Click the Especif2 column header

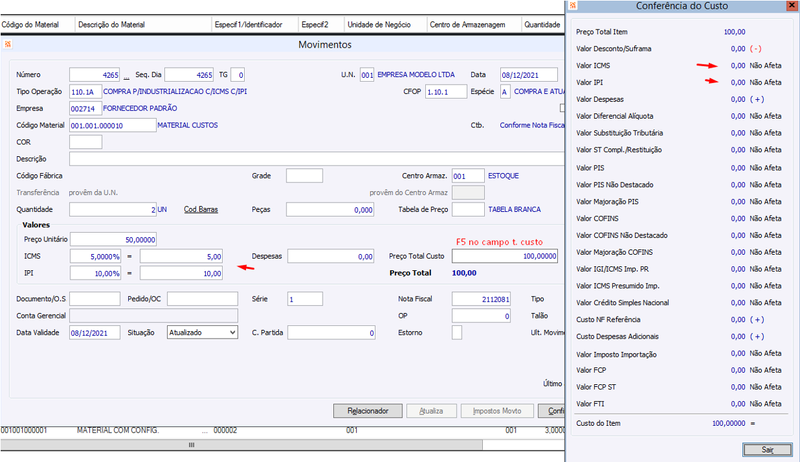pyautogui.click(x=320, y=24)
